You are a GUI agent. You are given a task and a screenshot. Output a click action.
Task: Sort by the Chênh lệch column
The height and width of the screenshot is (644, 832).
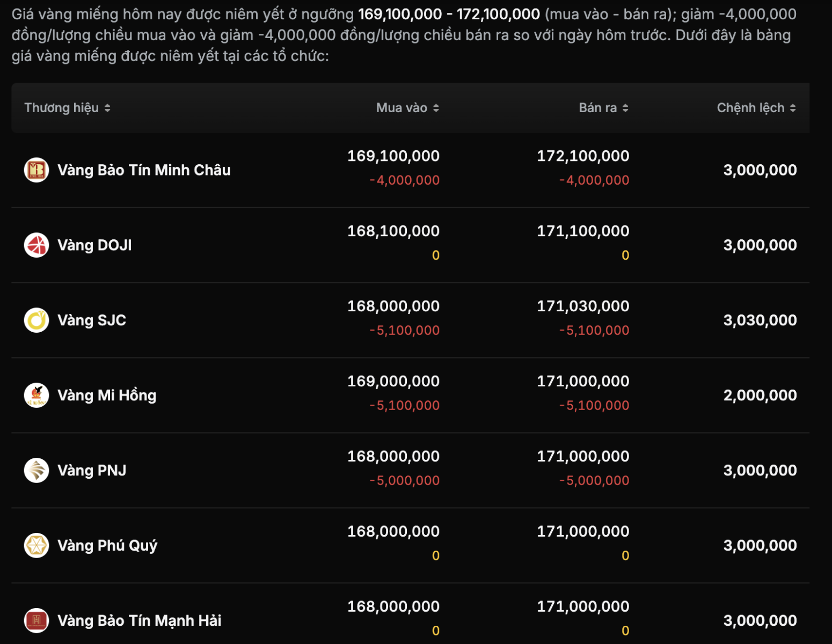tap(756, 108)
